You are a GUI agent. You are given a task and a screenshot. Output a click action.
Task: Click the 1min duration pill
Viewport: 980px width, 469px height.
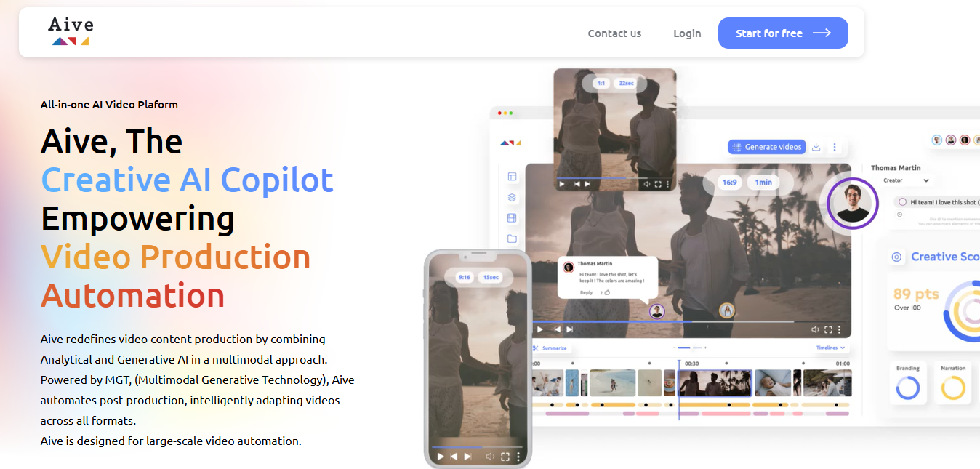coord(763,183)
